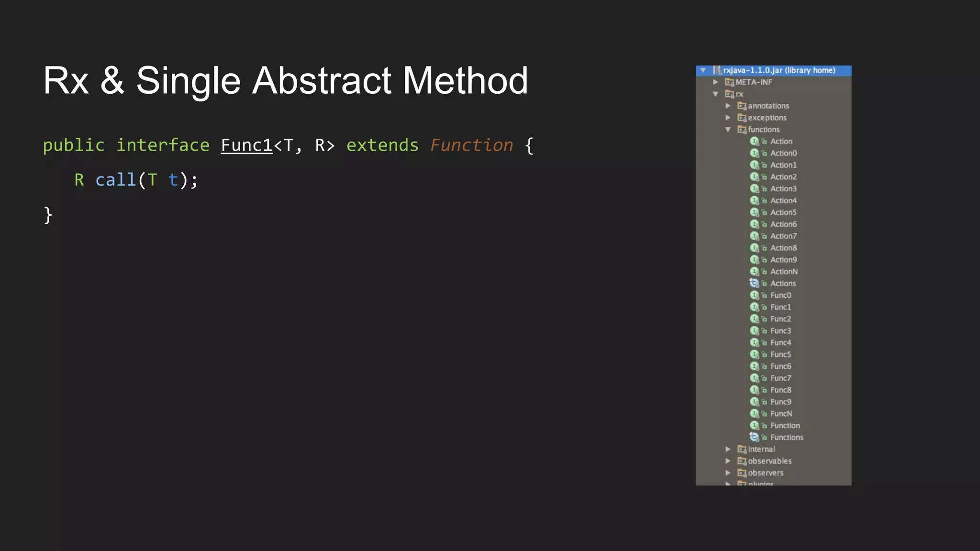
Task: Click the Func5 interface icon
Action: tap(755, 354)
